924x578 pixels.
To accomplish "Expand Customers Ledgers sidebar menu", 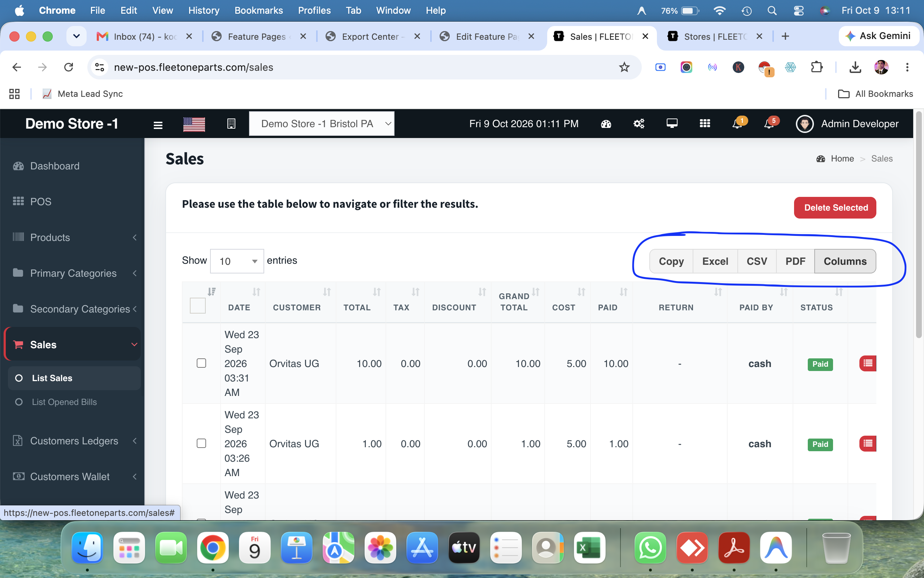I will pos(72,441).
